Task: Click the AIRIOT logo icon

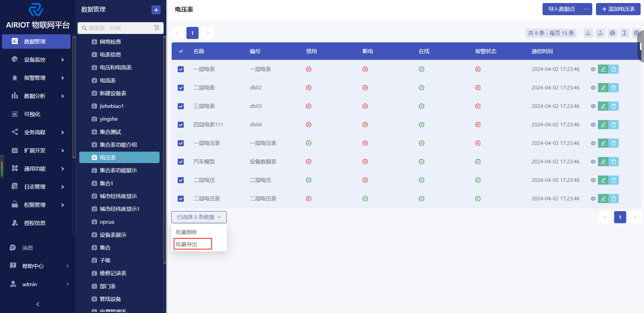Action: click(x=36, y=10)
